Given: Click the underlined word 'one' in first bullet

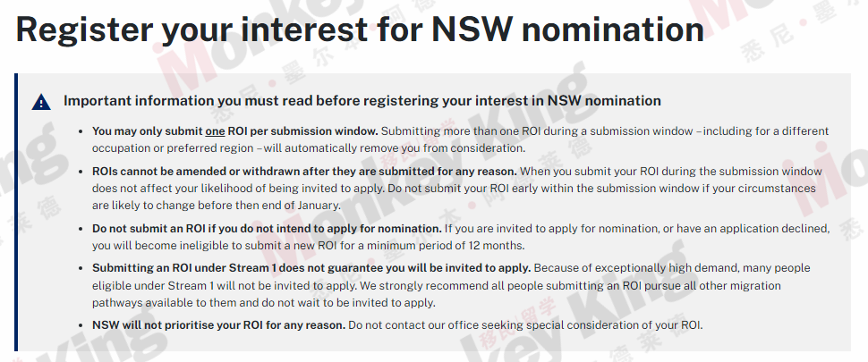Looking at the screenshot, I should 215,131.
